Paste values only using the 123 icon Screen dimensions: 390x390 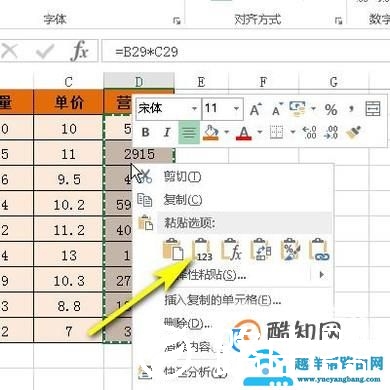(x=202, y=250)
